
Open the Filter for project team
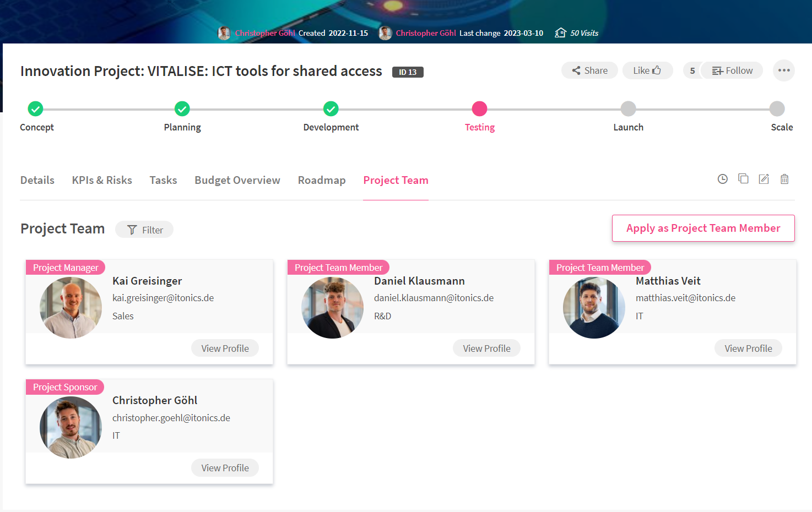[144, 230]
